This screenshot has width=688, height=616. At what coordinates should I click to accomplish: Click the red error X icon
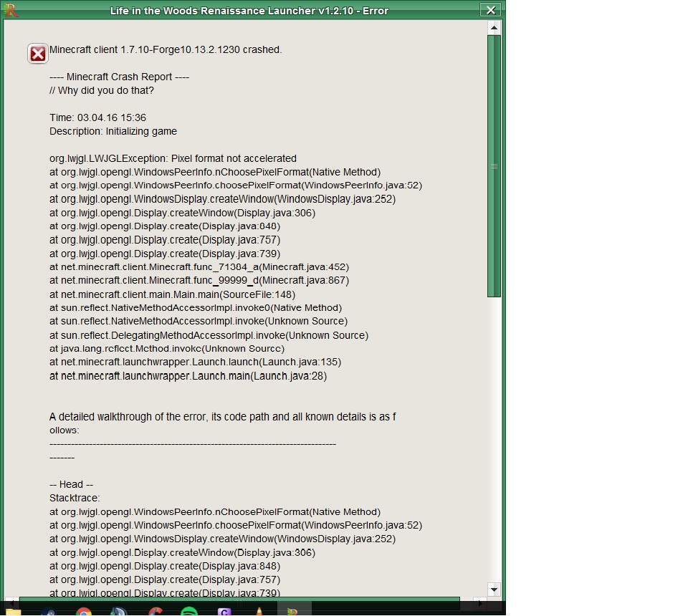pyautogui.click(x=38, y=54)
